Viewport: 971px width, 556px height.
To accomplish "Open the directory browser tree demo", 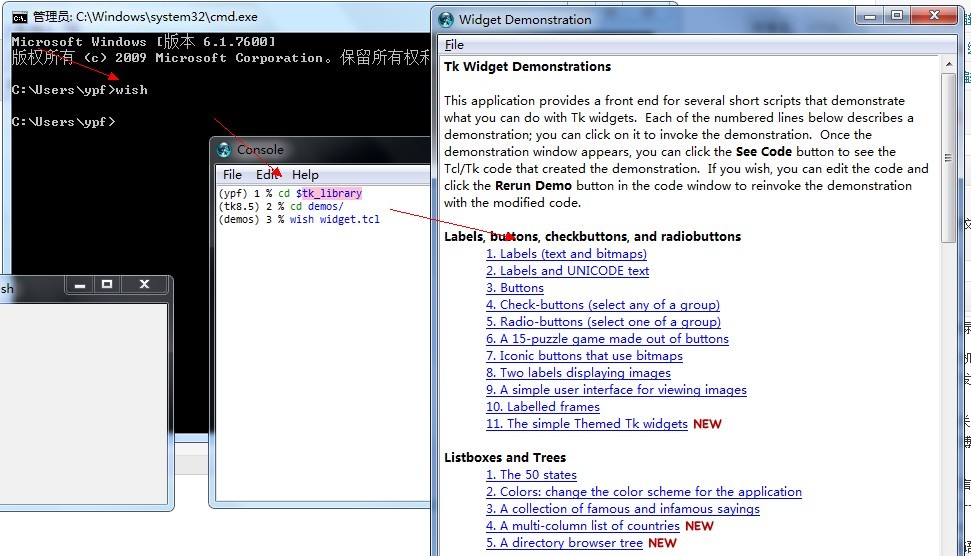I will click(x=564, y=543).
